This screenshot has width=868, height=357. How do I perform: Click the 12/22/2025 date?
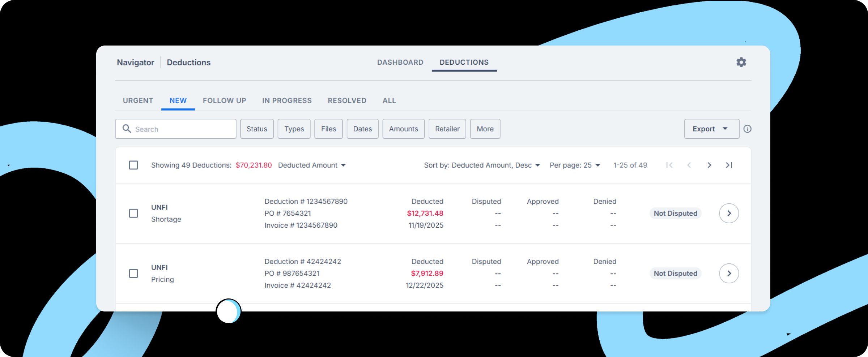pos(424,285)
